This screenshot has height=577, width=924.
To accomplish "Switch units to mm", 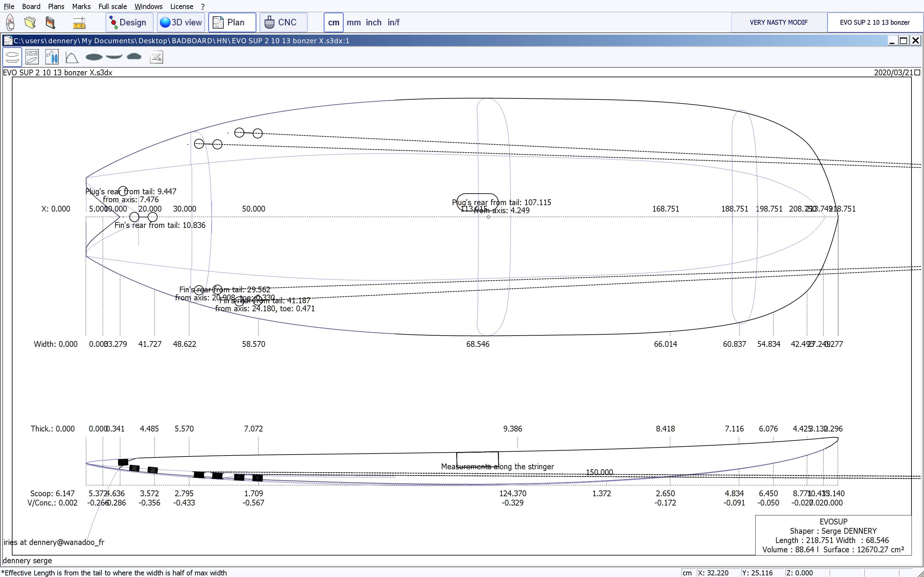I will pos(354,22).
